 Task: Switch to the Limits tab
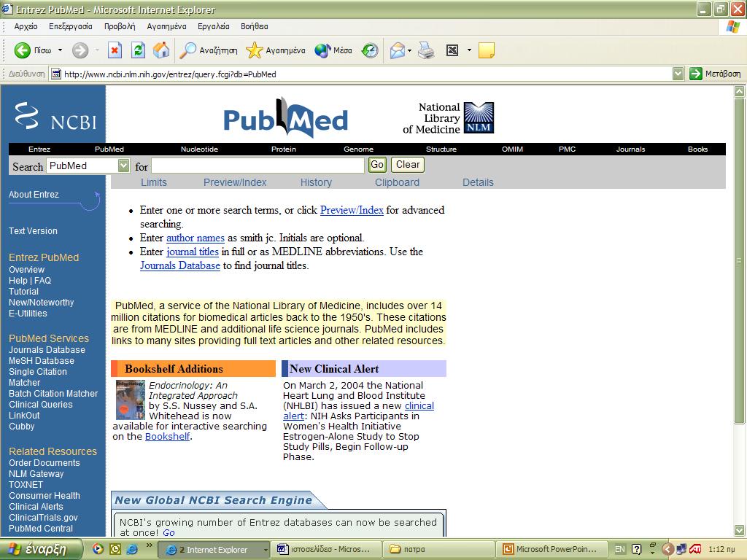[x=154, y=182]
